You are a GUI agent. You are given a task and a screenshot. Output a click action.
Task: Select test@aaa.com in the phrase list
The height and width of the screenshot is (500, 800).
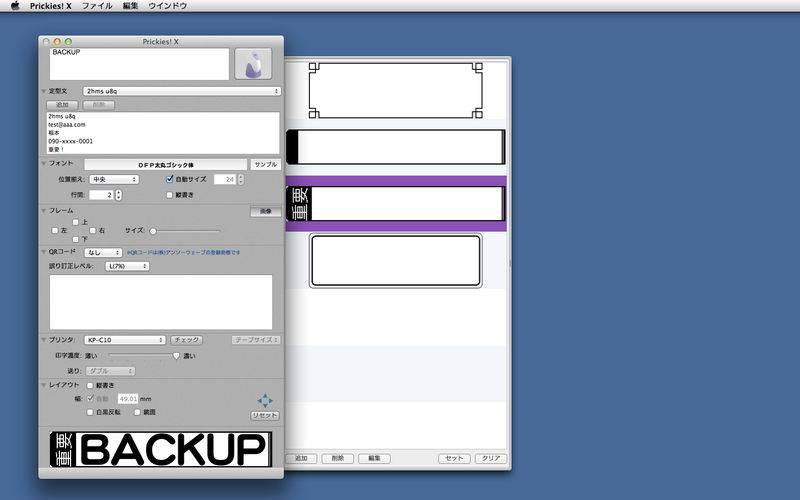[67, 124]
